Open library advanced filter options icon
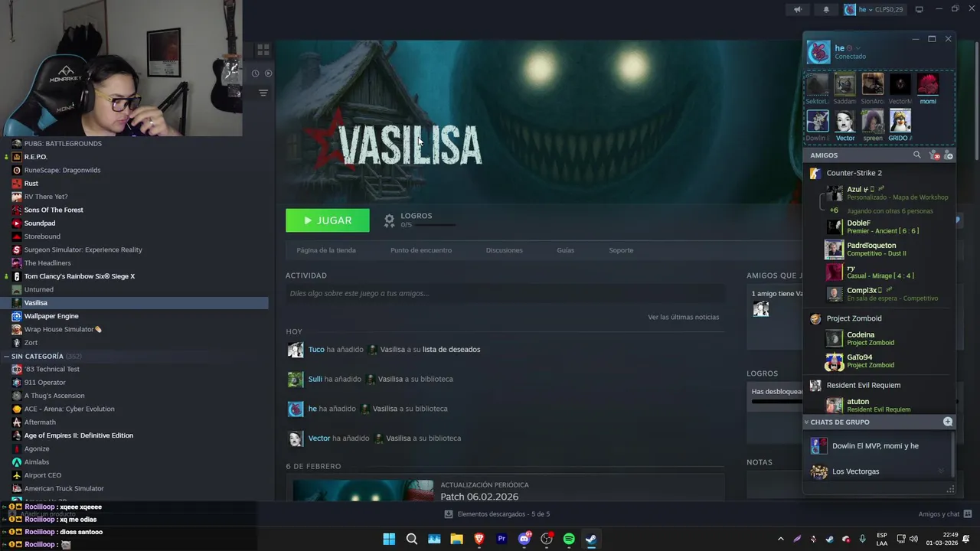Image resolution: width=980 pixels, height=551 pixels. 263,93
